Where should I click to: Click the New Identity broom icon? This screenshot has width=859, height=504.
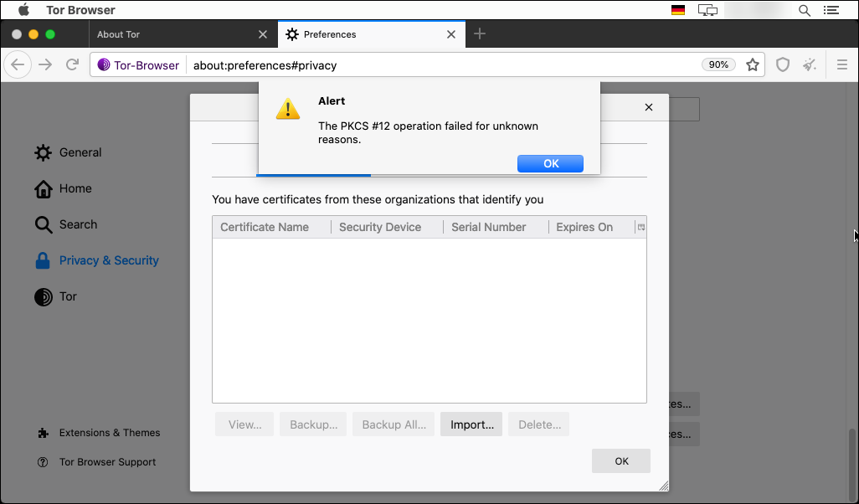coord(809,64)
